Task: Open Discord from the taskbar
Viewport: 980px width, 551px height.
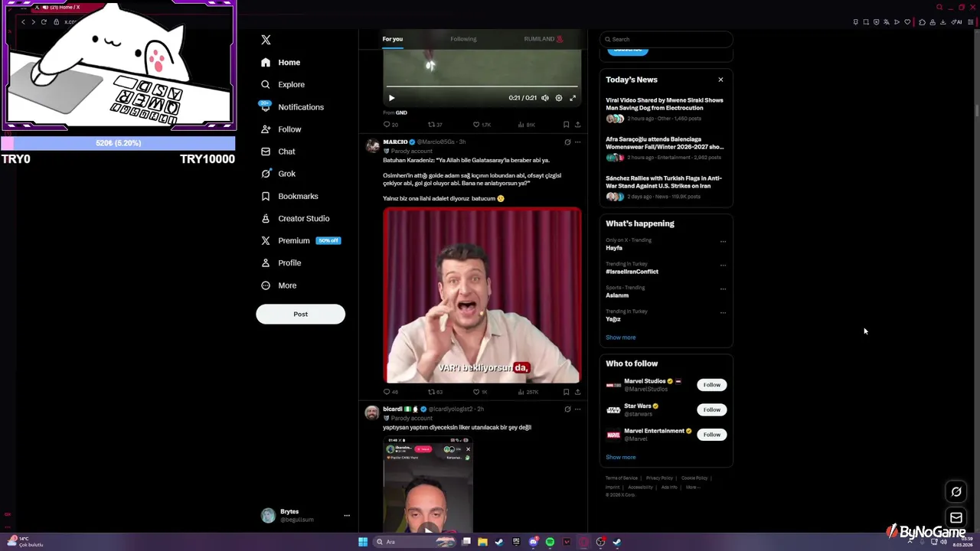Action: pyautogui.click(x=533, y=542)
